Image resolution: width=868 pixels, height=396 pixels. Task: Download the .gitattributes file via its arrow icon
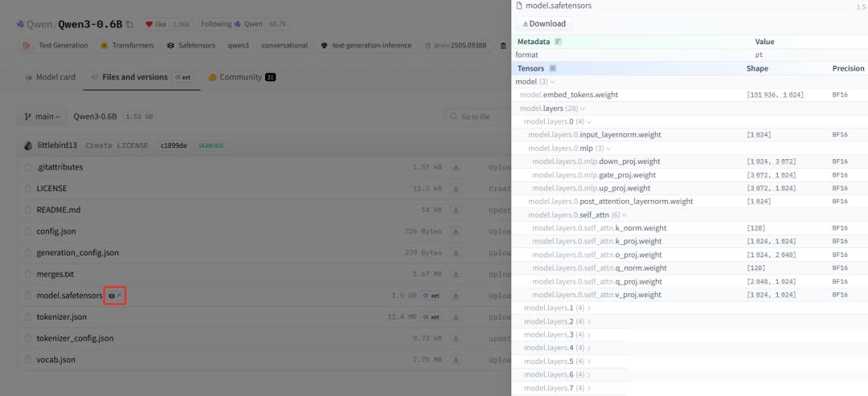click(456, 167)
